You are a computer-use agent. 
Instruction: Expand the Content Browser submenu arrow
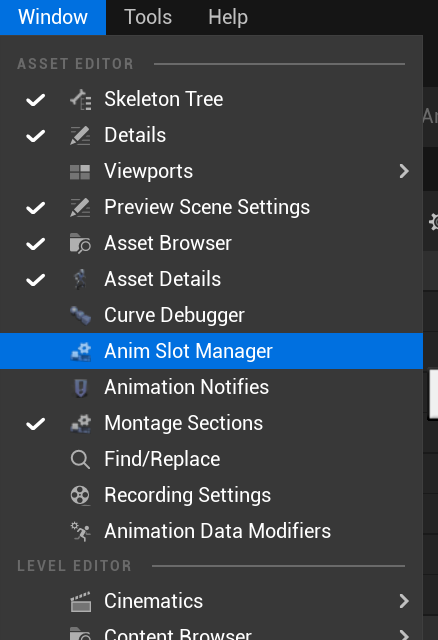[x=404, y=635]
